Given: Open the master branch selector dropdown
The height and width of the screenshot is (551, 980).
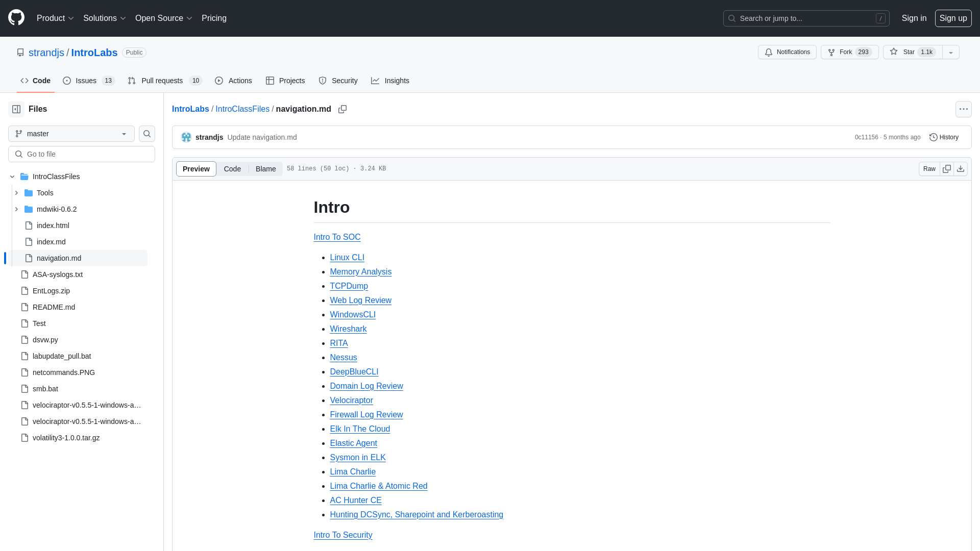Looking at the screenshot, I should tap(71, 134).
